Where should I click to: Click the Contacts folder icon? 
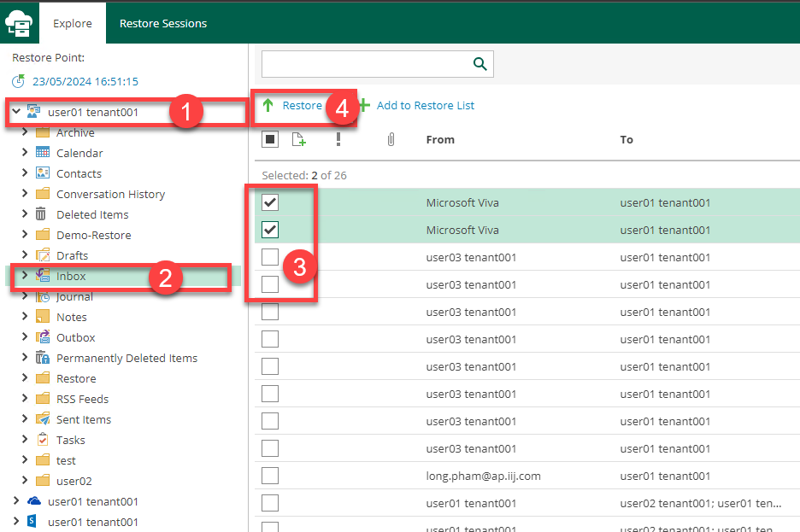click(43, 173)
